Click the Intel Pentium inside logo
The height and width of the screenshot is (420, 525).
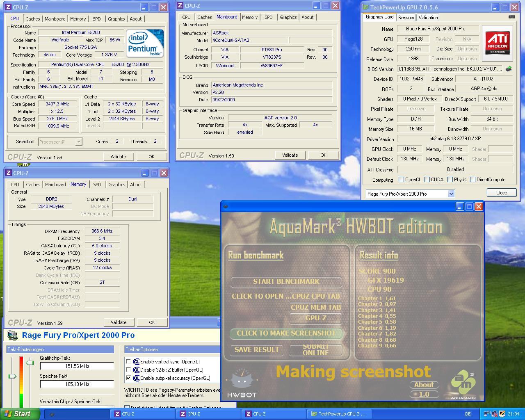point(145,43)
